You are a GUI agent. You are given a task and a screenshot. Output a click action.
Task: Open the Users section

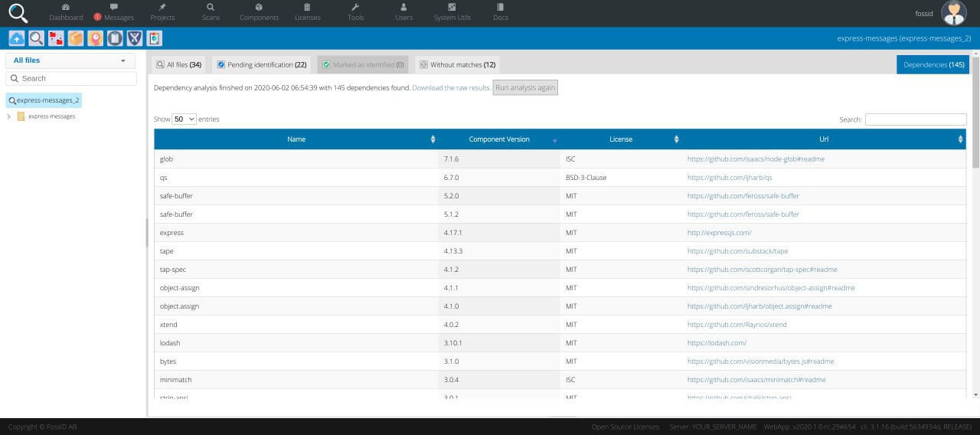pyautogui.click(x=404, y=12)
